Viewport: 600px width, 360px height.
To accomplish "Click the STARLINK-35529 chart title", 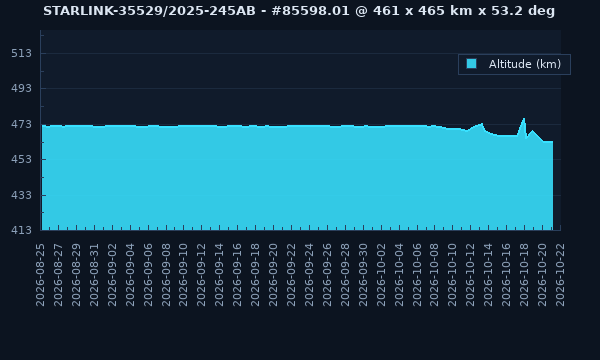I will (299, 11).
